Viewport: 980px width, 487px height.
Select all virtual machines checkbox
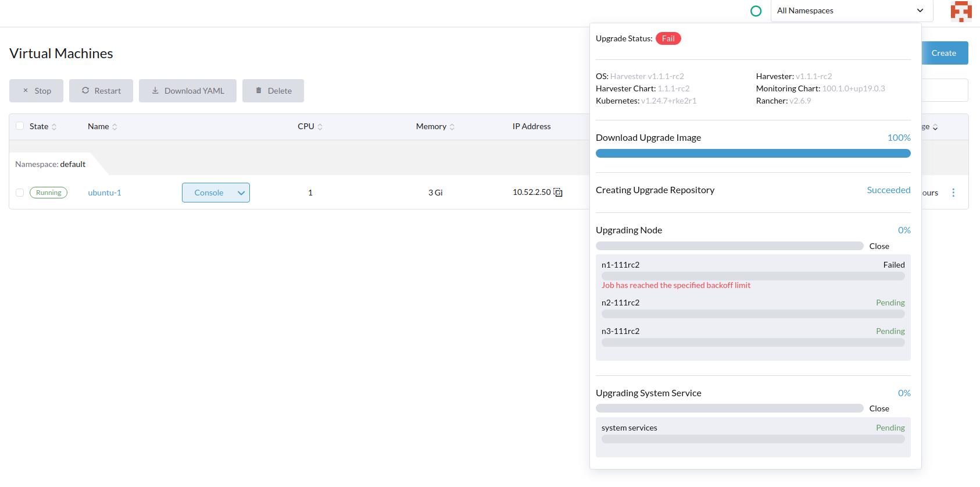pos(20,126)
